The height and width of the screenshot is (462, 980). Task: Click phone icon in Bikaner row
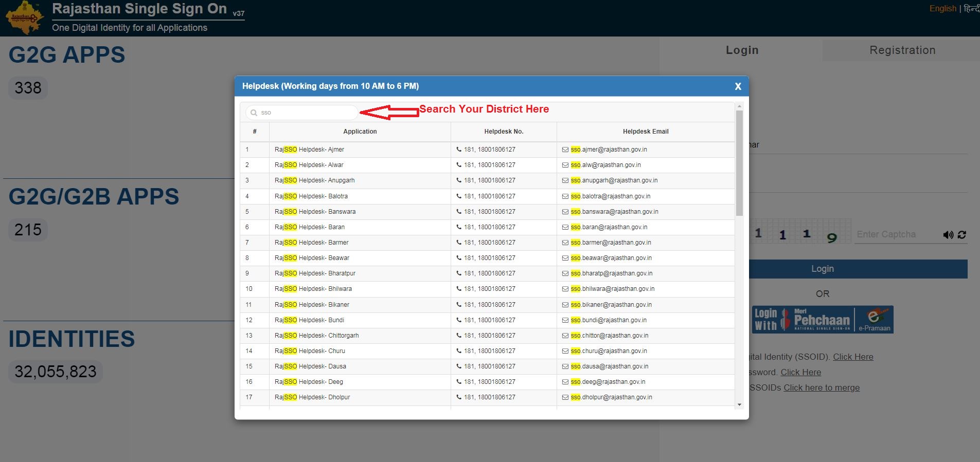[x=459, y=305]
